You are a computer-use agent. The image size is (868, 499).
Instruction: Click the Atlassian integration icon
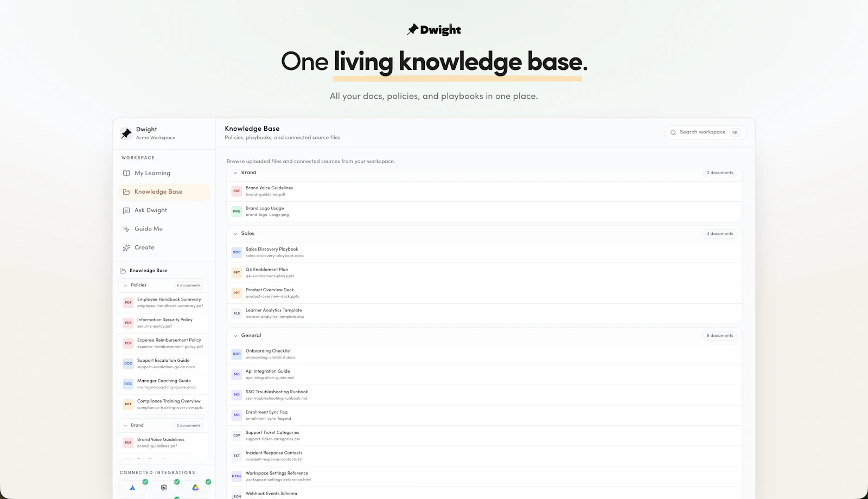pos(132,488)
